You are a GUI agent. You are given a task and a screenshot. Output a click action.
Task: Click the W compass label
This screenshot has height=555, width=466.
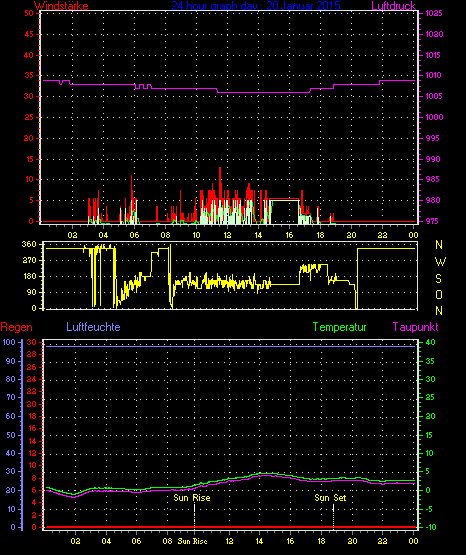(440, 262)
